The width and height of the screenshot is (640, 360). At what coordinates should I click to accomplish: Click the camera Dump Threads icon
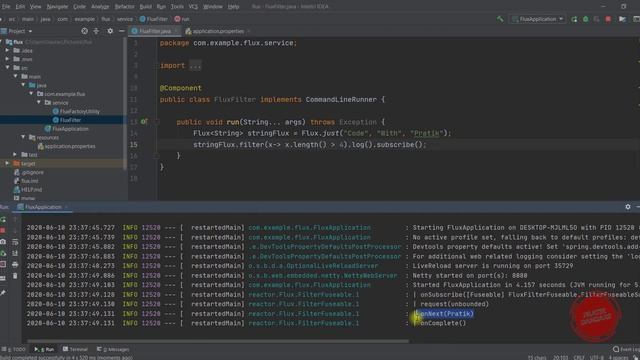click(x=3, y=242)
